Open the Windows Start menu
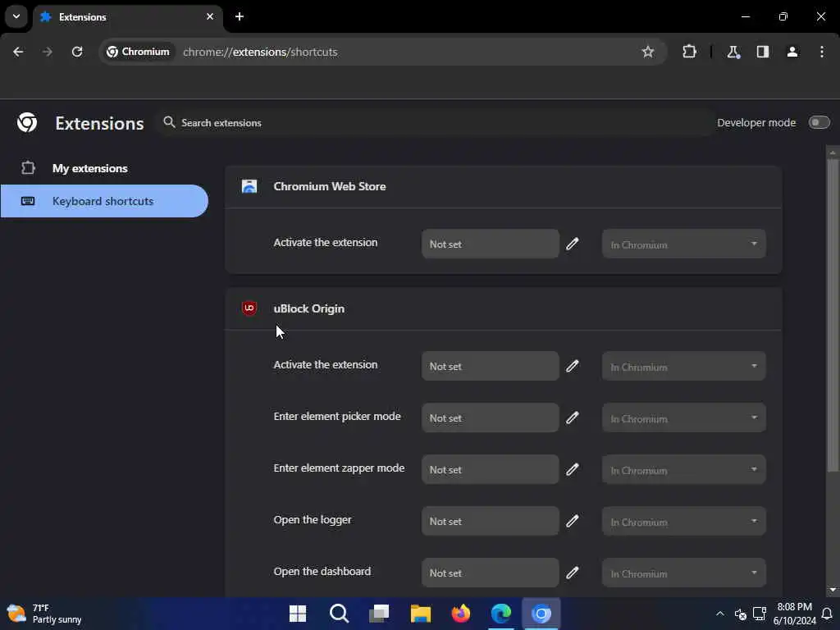This screenshot has height=630, width=840. [x=297, y=614]
